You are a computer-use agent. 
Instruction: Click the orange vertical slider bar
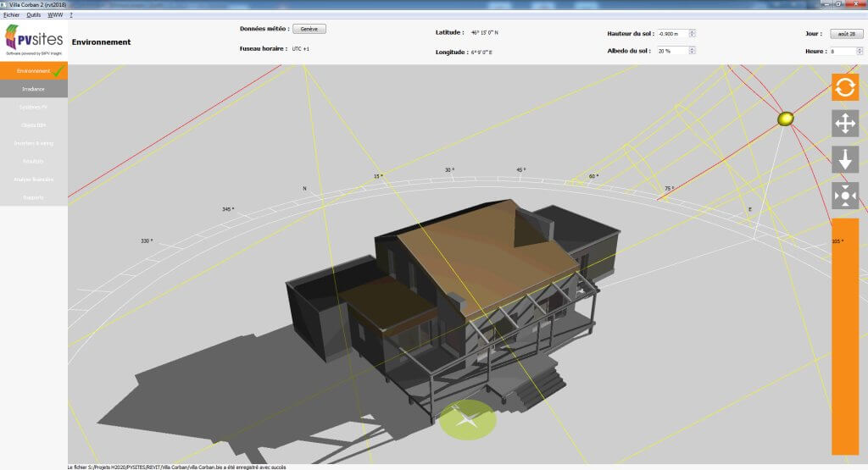(845, 339)
